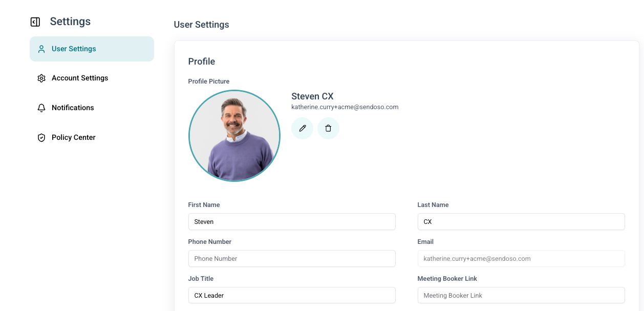Click the Account Settings gear icon

pos(41,78)
